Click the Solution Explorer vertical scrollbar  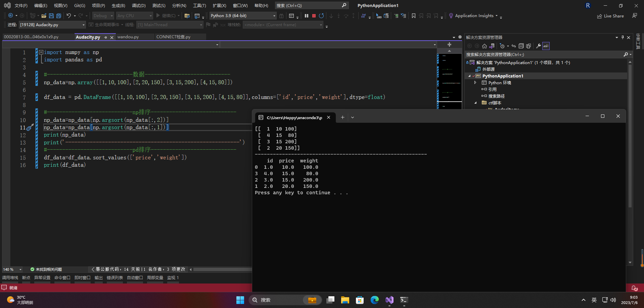tap(630, 134)
